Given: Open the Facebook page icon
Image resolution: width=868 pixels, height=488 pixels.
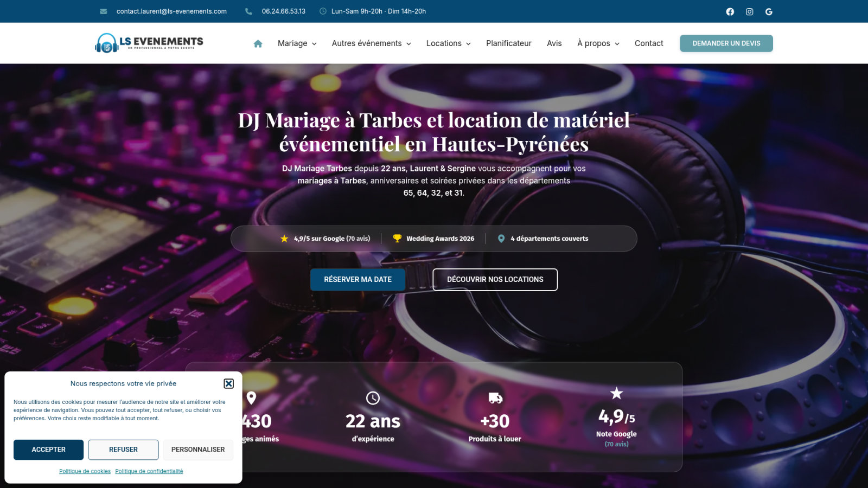Looking at the screenshot, I should coord(730,11).
